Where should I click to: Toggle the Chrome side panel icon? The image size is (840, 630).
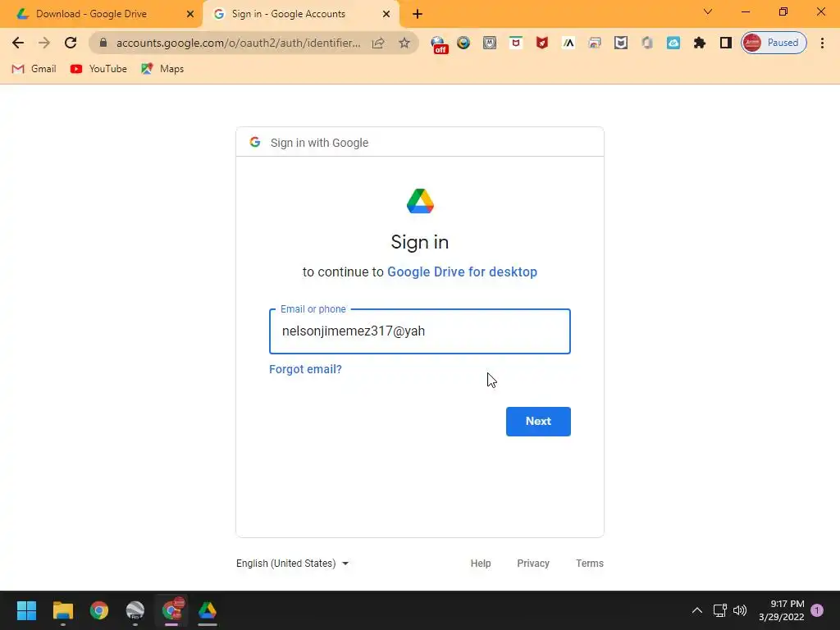coord(726,43)
